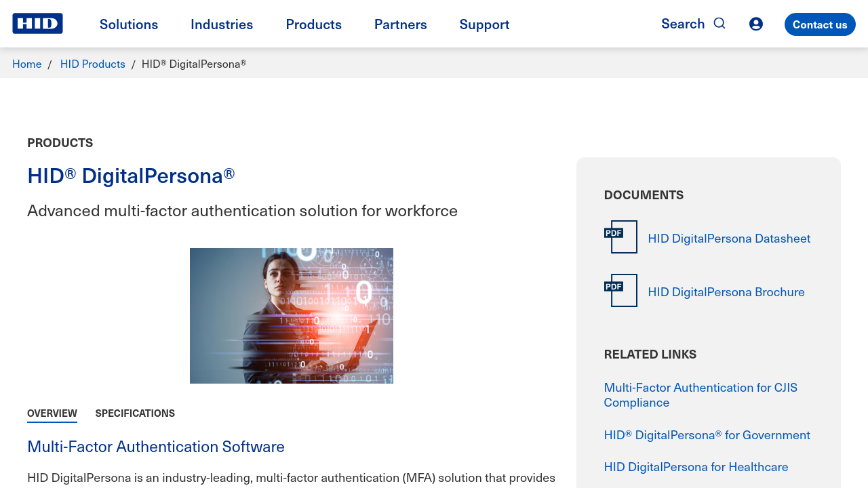
Task: Click the Datasheet PDF icon
Action: (x=620, y=237)
